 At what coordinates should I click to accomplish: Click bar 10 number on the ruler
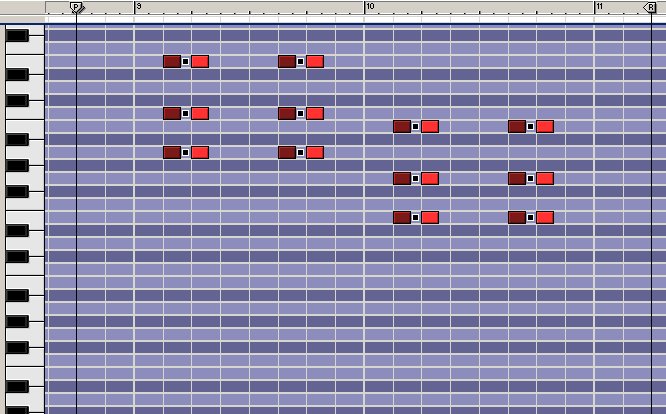(x=369, y=7)
